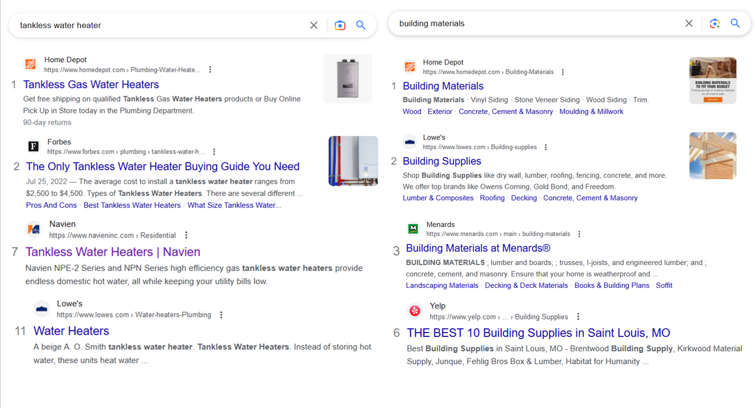Click 'Concrete, Cement & Masonry' under Lowe's
This screenshot has height=408, width=755.
coord(590,198)
